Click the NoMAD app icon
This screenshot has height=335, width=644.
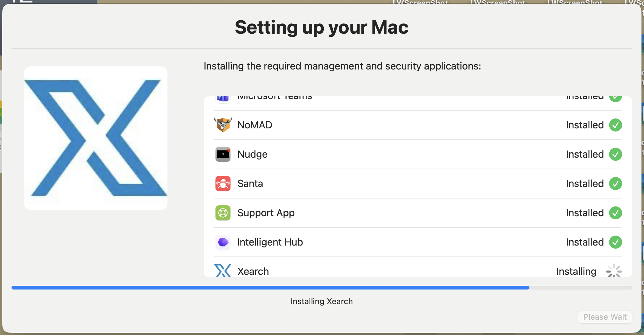click(x=223, y=125)
